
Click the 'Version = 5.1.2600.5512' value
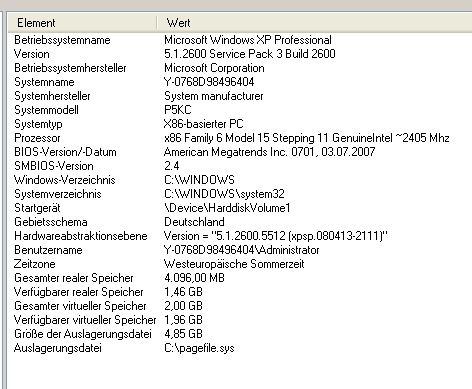276,236
